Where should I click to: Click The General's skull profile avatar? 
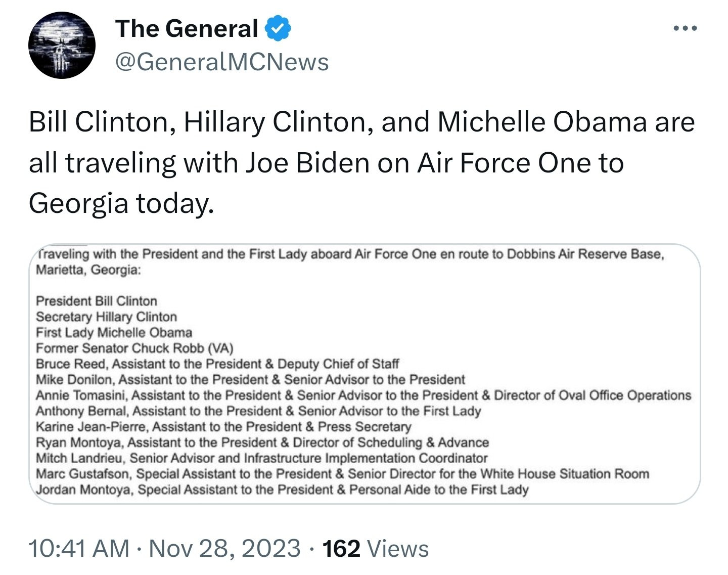click(x=62, y=46)
